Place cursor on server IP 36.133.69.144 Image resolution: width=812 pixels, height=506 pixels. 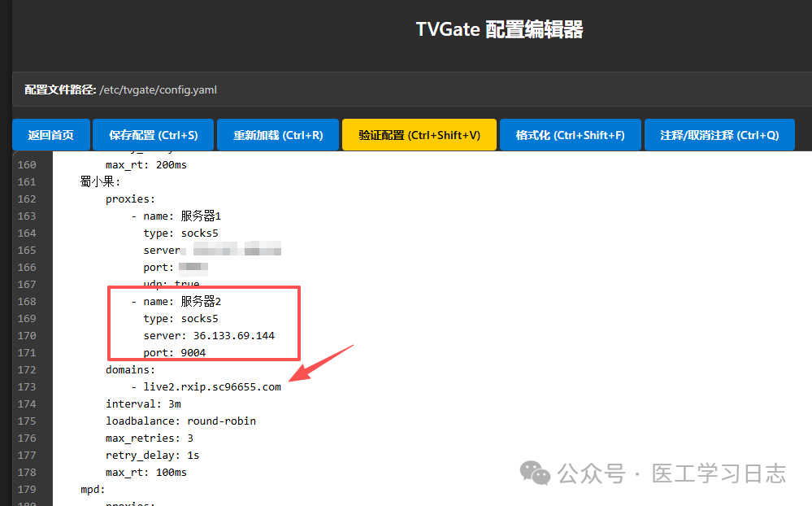[233, 336]
